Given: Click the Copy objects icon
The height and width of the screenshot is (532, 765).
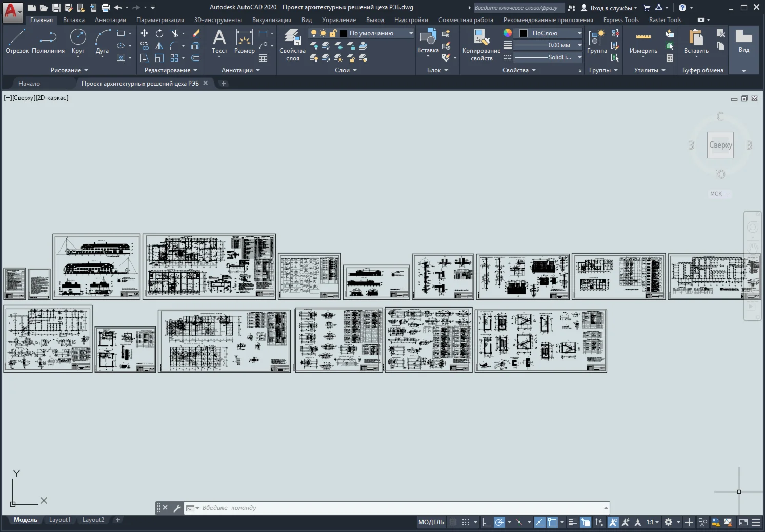Looking at the screenshot, I should point(145,46).
